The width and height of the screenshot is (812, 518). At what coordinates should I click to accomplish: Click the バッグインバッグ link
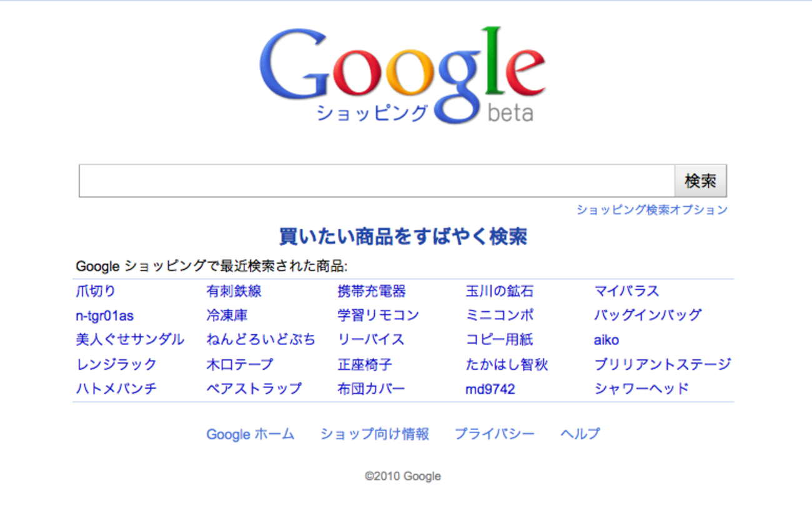[x=648, y=316]
